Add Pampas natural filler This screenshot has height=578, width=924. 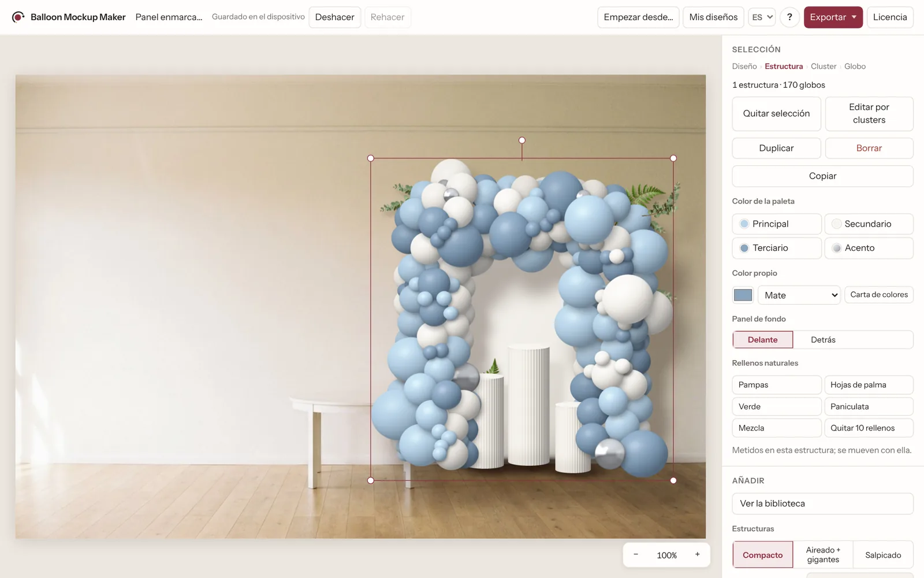(x=777, y=385)
